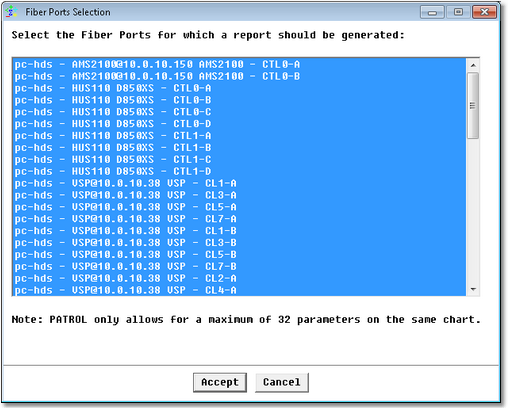Click the Cancel button
508x410 pixels.
[x=282, y=382]
